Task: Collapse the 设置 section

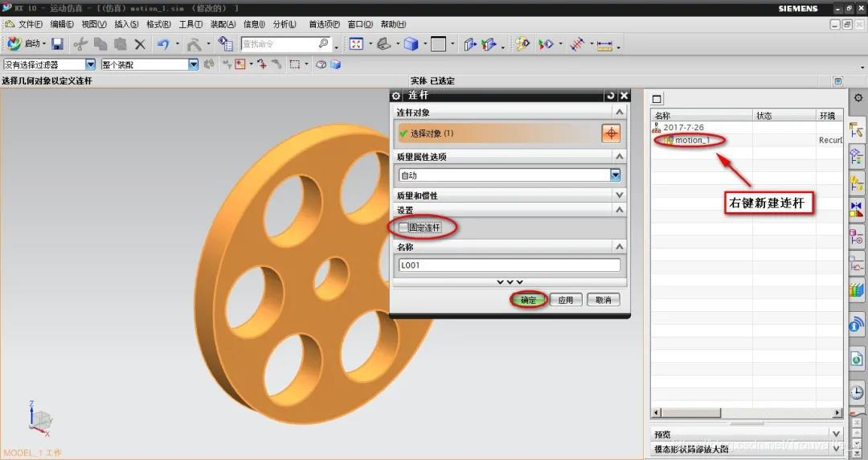Action: click(620, 210)
